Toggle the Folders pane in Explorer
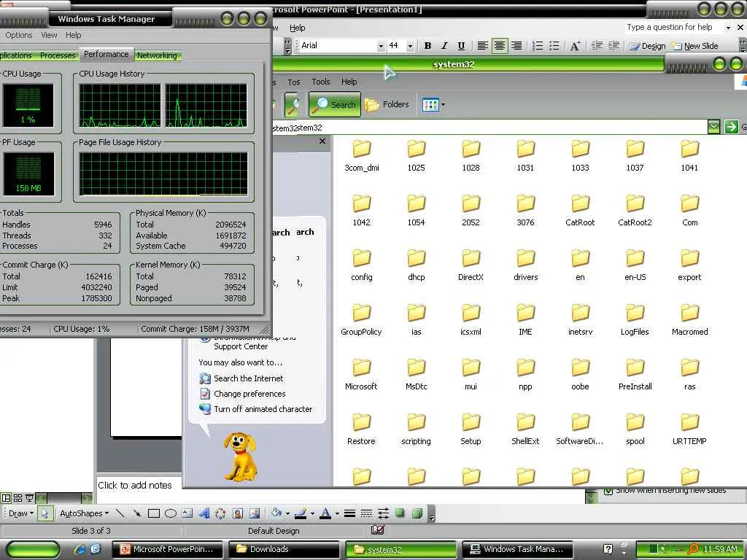This screenshot has width=747, height=560. (387, 104)
